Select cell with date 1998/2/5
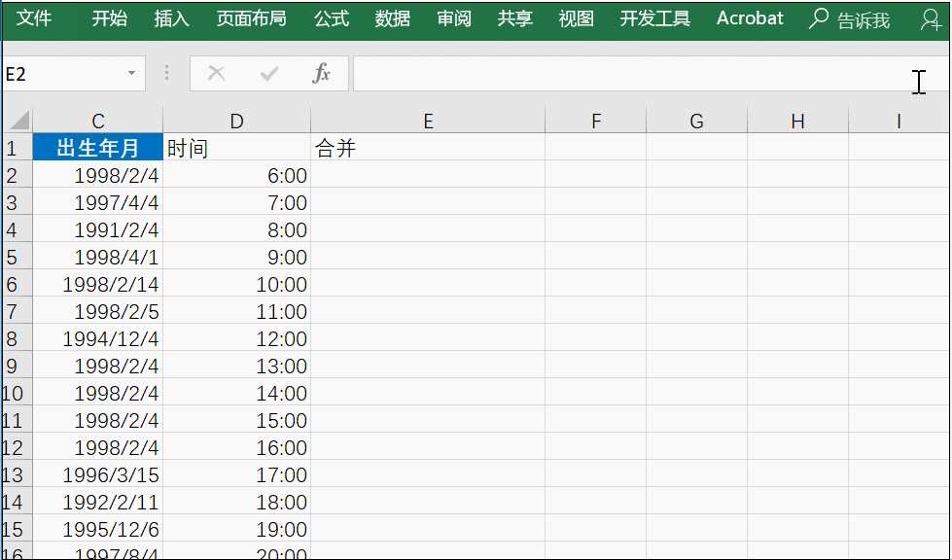This screenshot has width=952, height=560. 98,311
